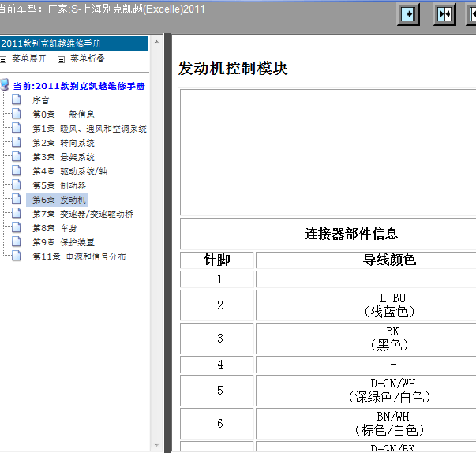Click pin number 5 cell

point(217,391)
